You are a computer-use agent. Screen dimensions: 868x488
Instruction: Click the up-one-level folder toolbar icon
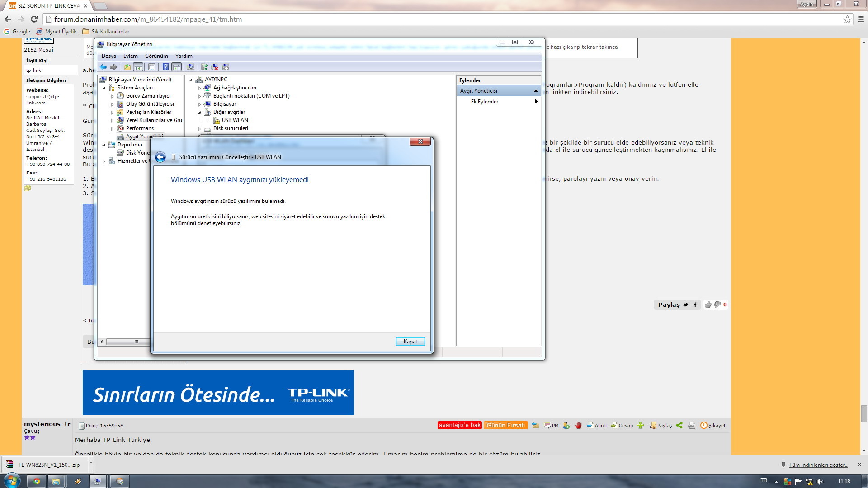point(127,67)
